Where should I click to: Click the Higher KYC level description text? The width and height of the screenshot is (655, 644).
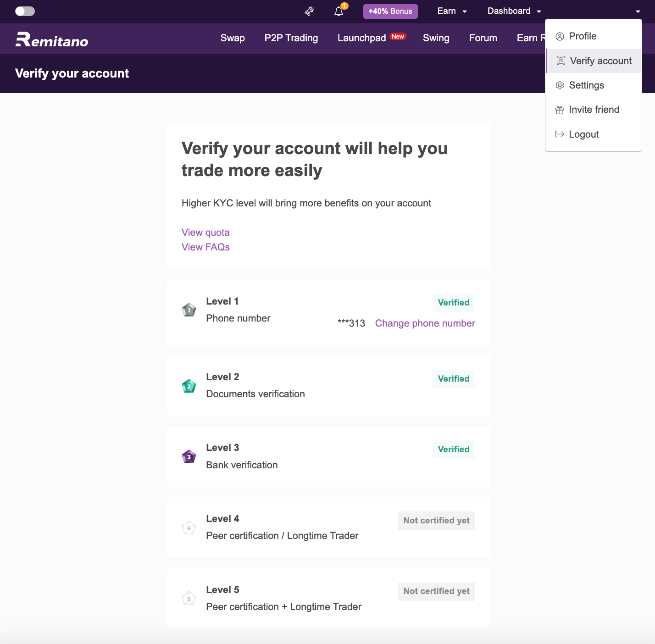pyautogui.click(x=306, y=203)
